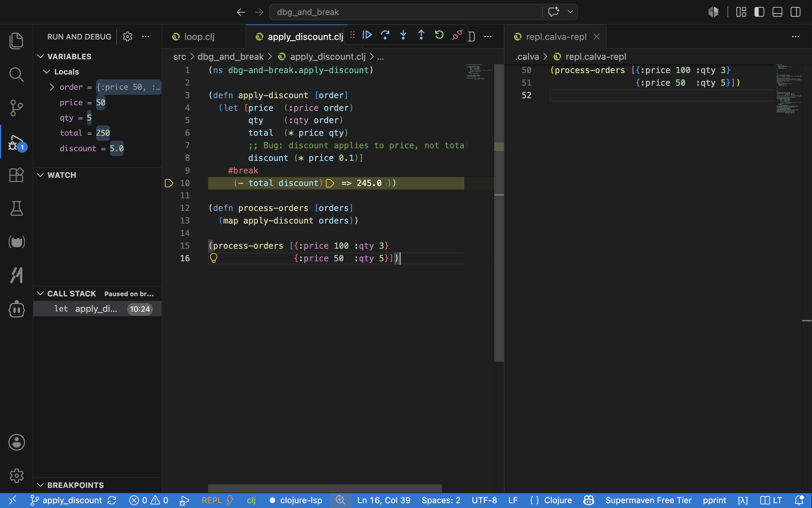Collapse the CALL STACK section

pyautogui.click(x=41, y=293)
